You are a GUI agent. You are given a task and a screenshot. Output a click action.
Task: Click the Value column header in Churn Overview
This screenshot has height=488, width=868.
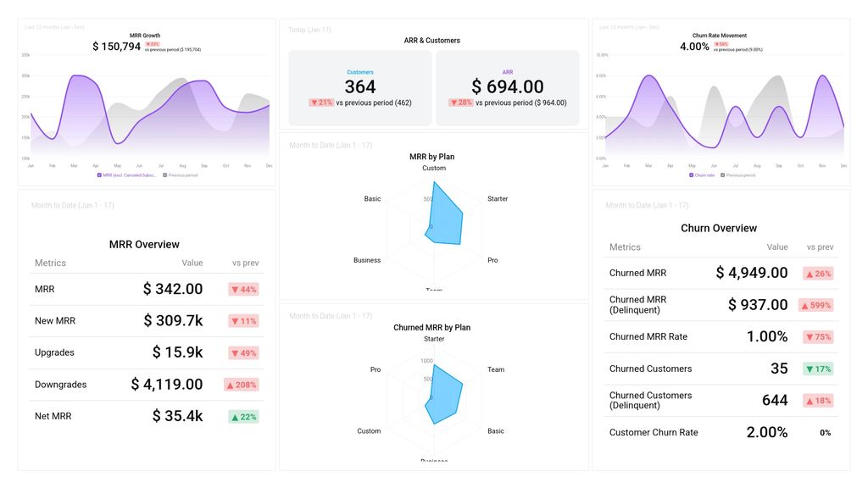777,247
